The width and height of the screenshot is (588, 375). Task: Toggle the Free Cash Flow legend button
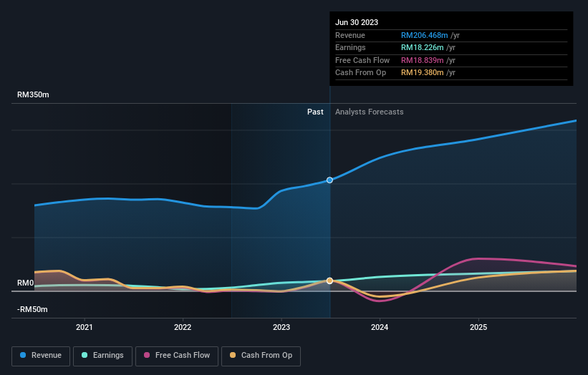pyautogui.click(x=177, y=356)
